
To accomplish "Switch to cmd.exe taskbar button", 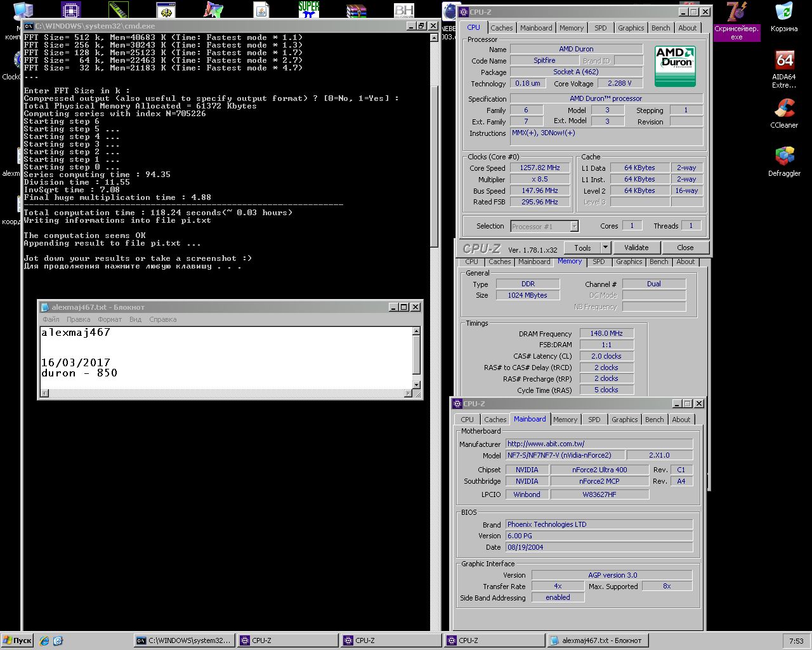I will coord(185,640).
